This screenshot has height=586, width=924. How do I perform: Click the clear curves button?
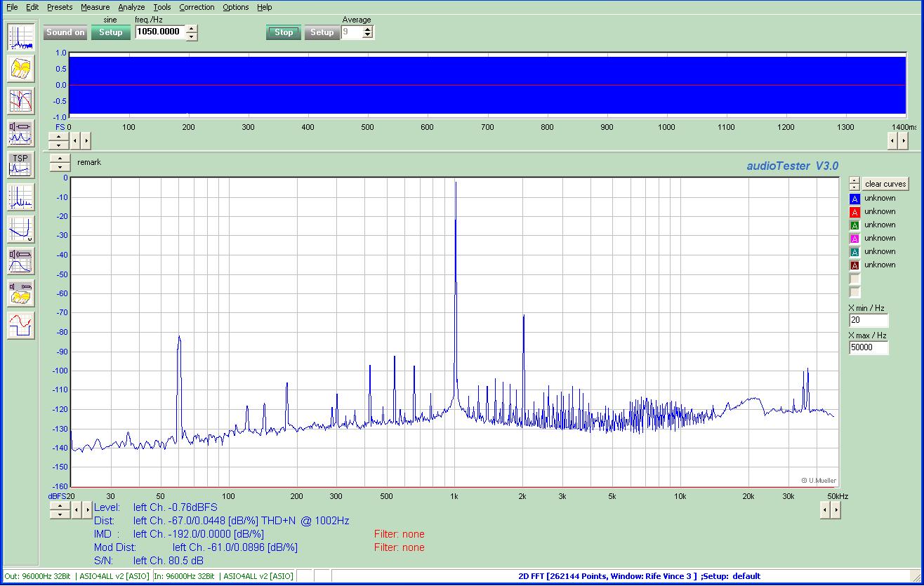(x=885, y=184)
